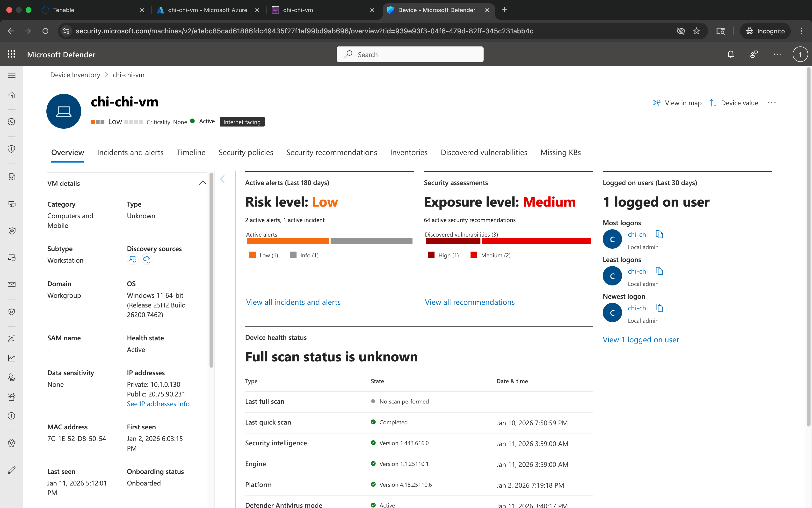This screenshot has height=508, width=812.
Task: Click the device page ellipsis menu
Action: [772, 103]
